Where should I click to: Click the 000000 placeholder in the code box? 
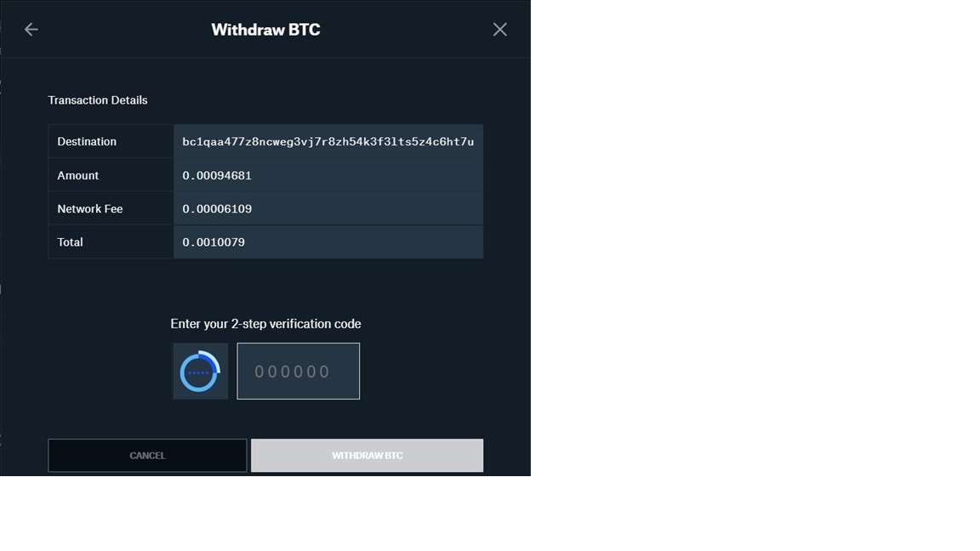pos(292,372)
